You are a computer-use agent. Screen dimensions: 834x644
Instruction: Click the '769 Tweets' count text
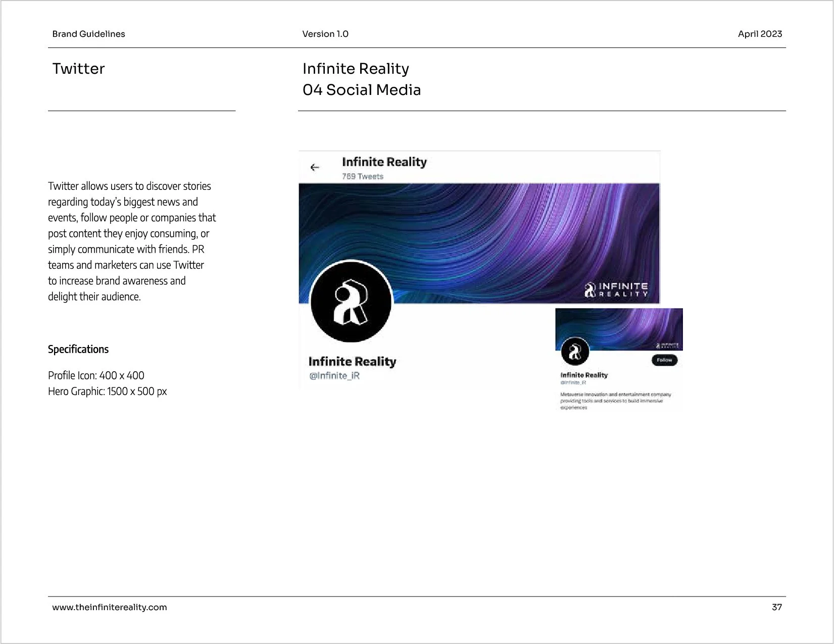(363, 176)
